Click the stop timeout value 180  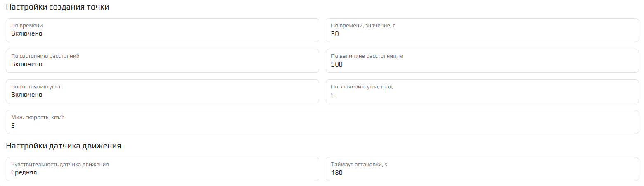click(337, 173)
